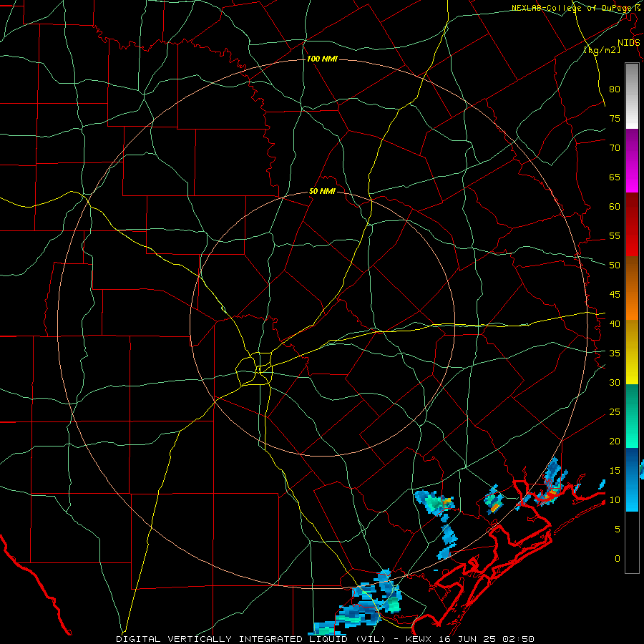Click the 20 value on the scale
This screenshot has height=644, width=644.
(615, 441)
